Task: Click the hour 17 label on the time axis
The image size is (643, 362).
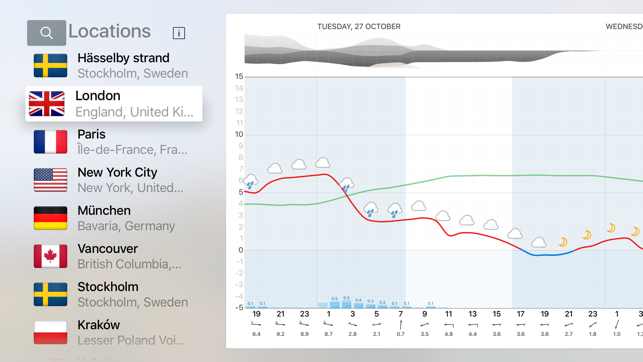Action: pyautogui.click(x=520, y=314)
